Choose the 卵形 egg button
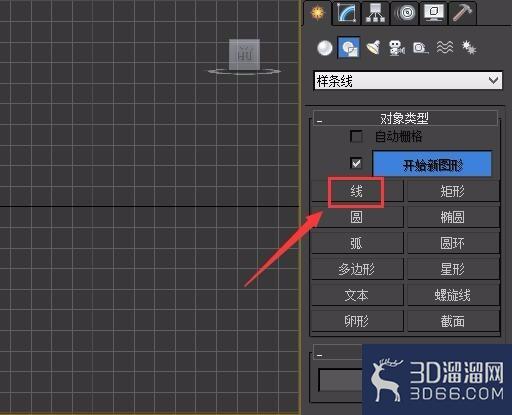Screen dimensions: 512x415 point(357,321)
